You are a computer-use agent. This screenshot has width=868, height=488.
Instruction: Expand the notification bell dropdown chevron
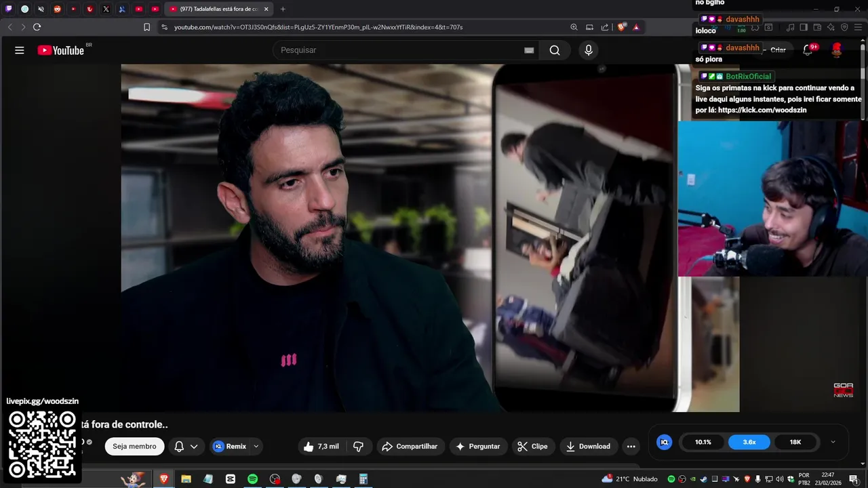pyautogui.click(x=194, y=446)
